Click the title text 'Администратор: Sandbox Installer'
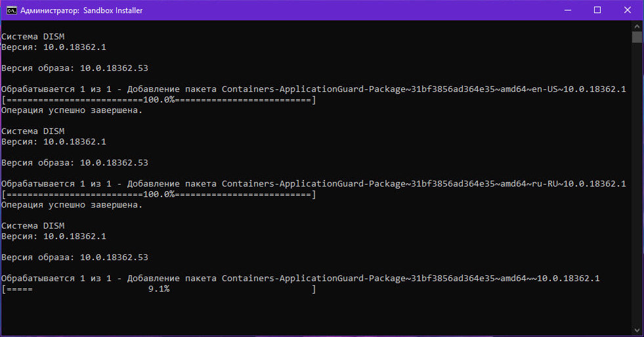The image size is (644, 337). (81, 11)
